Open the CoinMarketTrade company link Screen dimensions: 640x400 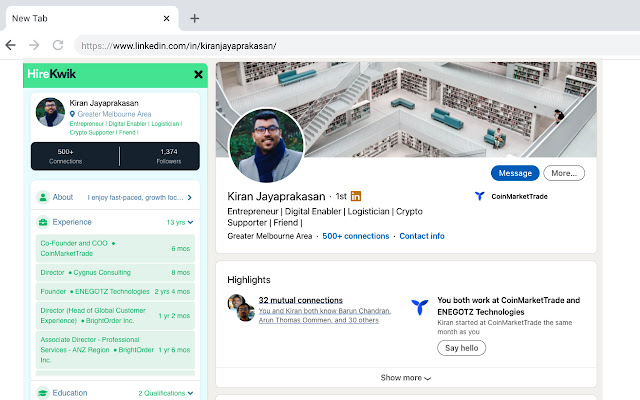(519, 196)
